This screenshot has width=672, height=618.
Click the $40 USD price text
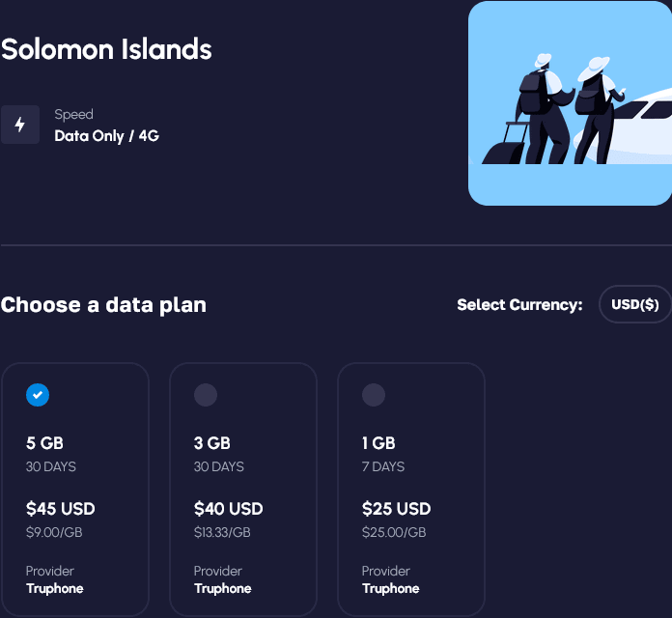pos(229,509)
